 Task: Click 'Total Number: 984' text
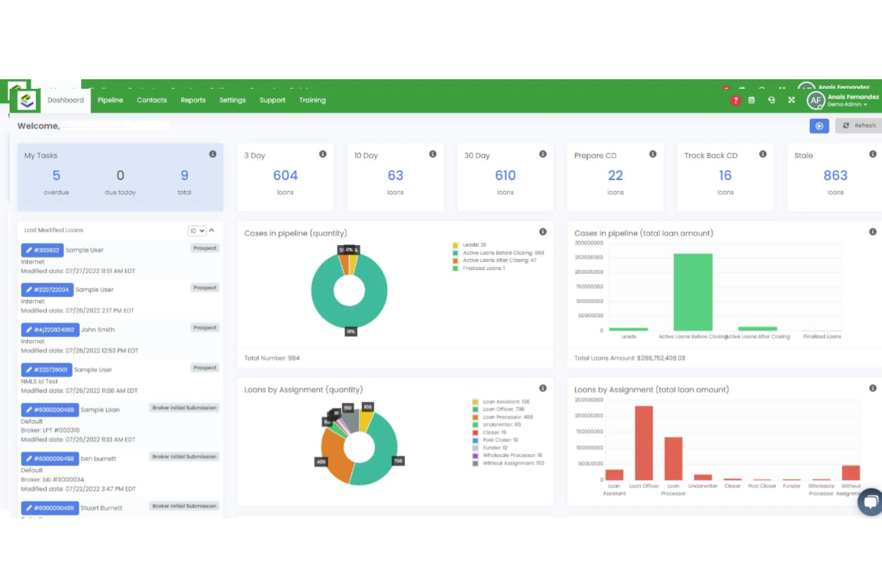272,358
